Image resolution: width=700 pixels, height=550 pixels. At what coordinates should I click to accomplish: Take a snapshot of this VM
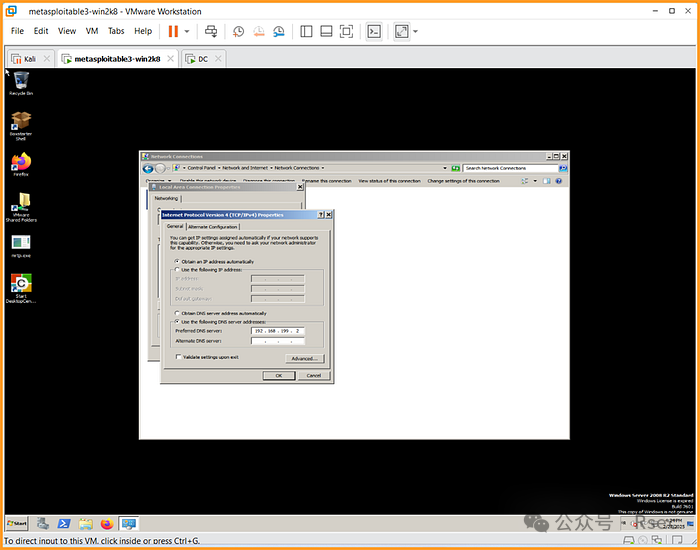238,31
